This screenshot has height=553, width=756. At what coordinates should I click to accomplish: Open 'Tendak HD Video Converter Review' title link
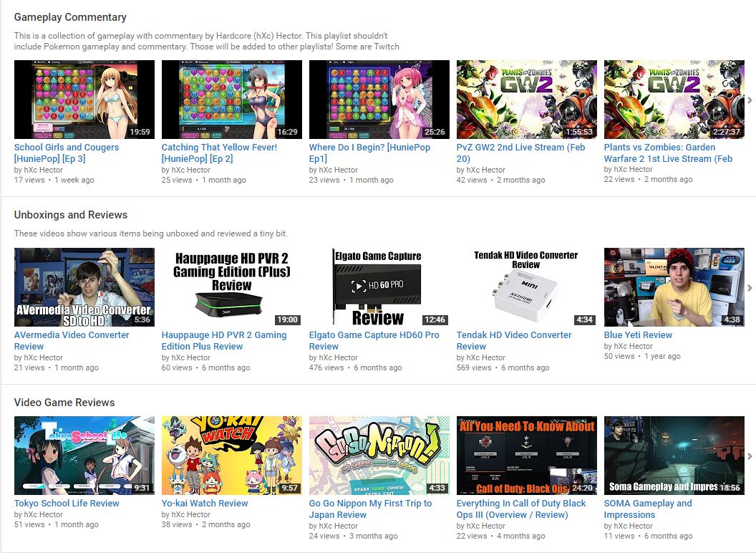coord(514,341)
